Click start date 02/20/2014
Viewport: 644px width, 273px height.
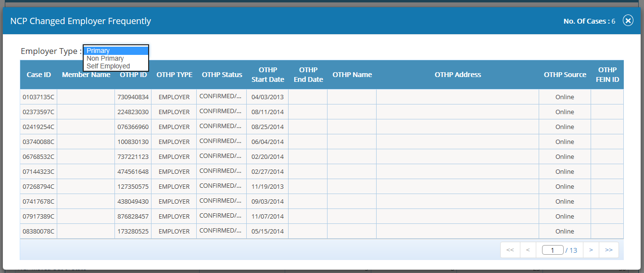point(267,156)
